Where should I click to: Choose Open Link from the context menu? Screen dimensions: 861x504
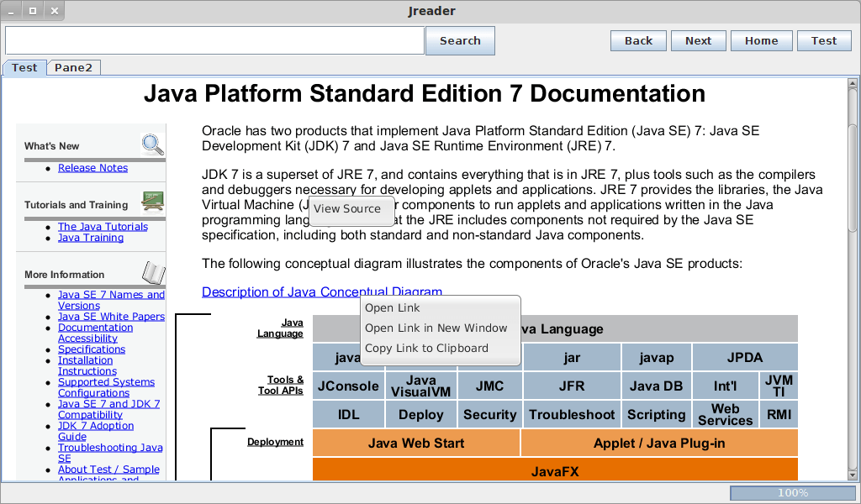[391, 307]
